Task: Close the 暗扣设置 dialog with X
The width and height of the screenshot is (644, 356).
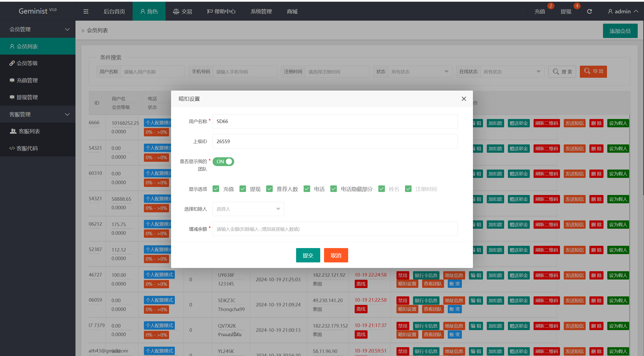Action: click(x=464, y=99)
